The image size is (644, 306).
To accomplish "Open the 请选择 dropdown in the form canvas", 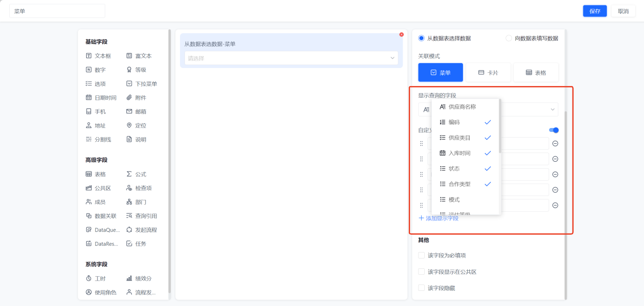I will coord(291,58).
